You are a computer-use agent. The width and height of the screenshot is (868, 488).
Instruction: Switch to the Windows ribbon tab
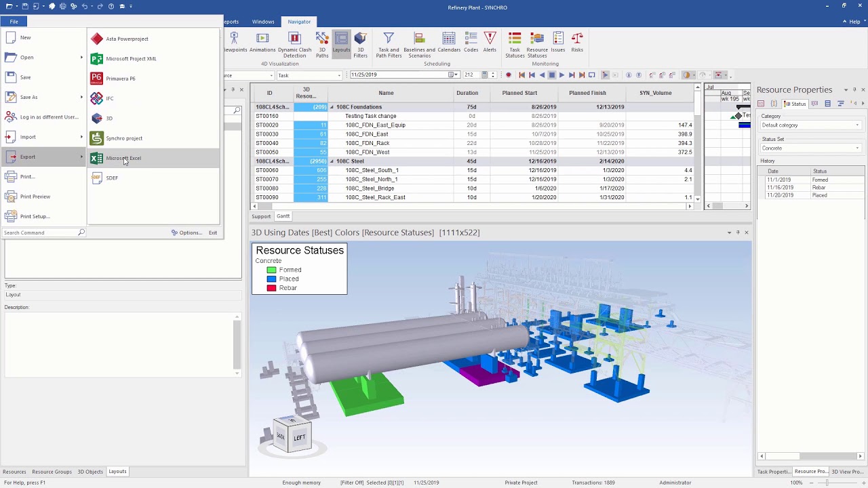click(x=263, y=22)
